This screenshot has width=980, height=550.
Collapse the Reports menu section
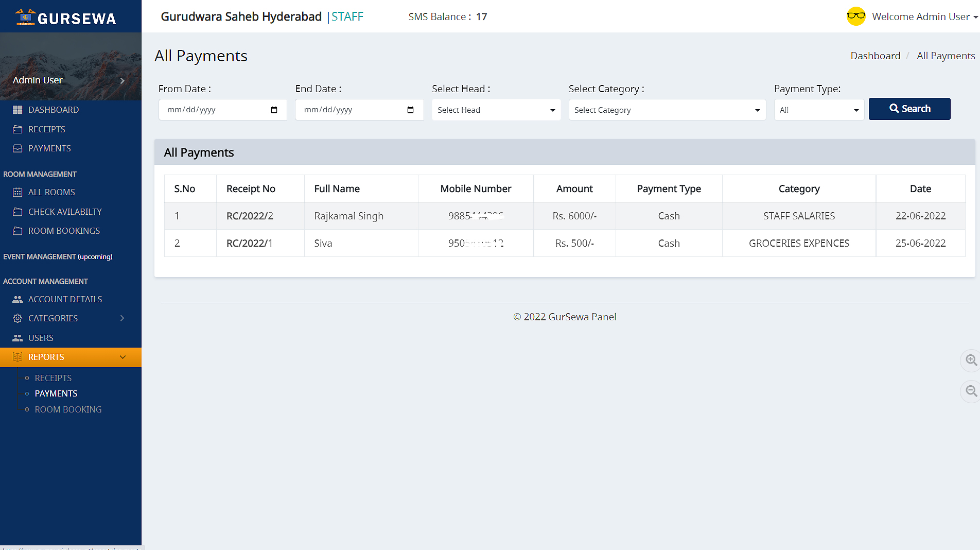pos(122,357)
